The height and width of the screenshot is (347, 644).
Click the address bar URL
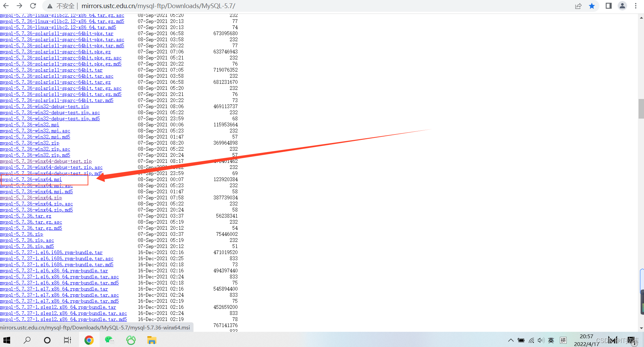pyautogui.click(x=158, y=6)
